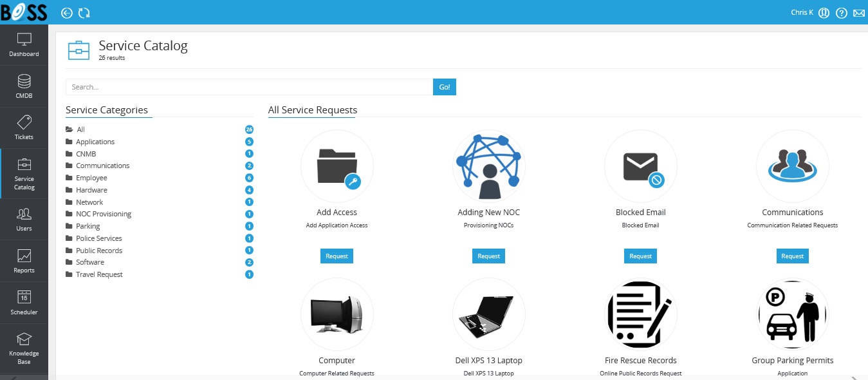This screenshot has height=380, width=868.
Task: Click the Dell XPS 13 Laptop icon
Action: pyautogui.click(x=489, y=314)
